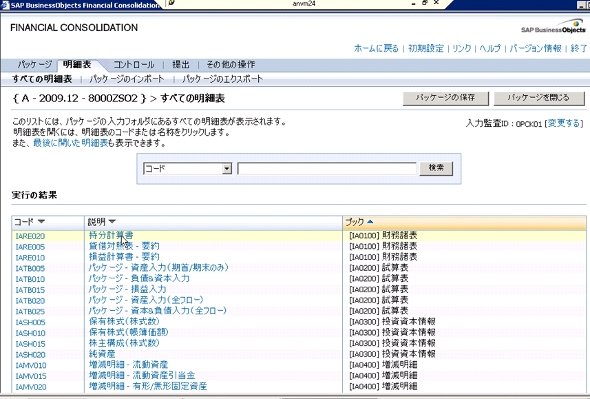
Task: Open schedule code IAMV020
Action: coord(31,387)
